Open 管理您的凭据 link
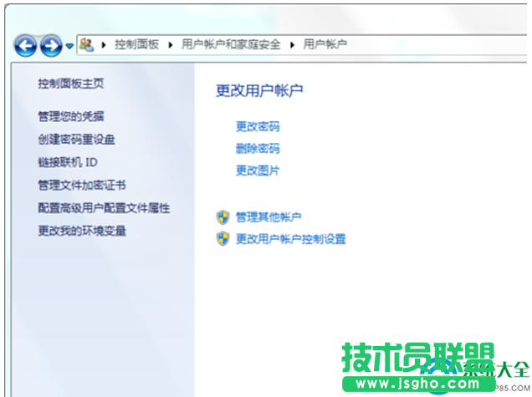 pyautogui.click(x=70, y=117)
